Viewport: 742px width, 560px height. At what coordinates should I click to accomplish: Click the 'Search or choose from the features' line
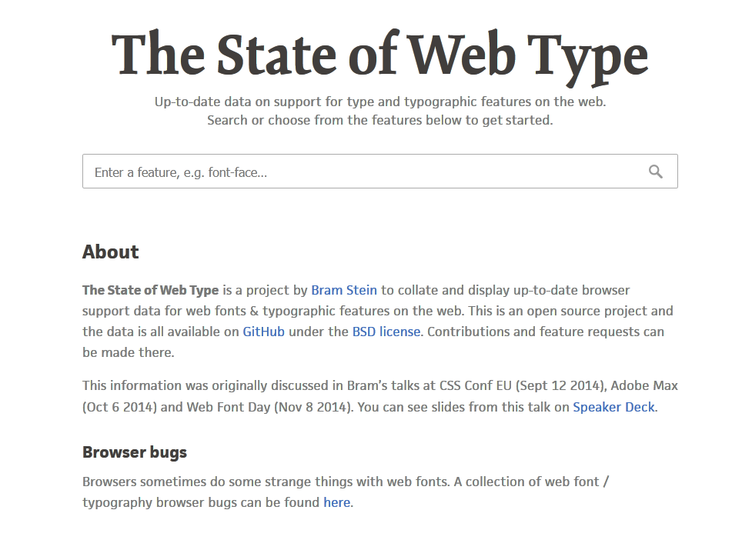pos(380,120)
